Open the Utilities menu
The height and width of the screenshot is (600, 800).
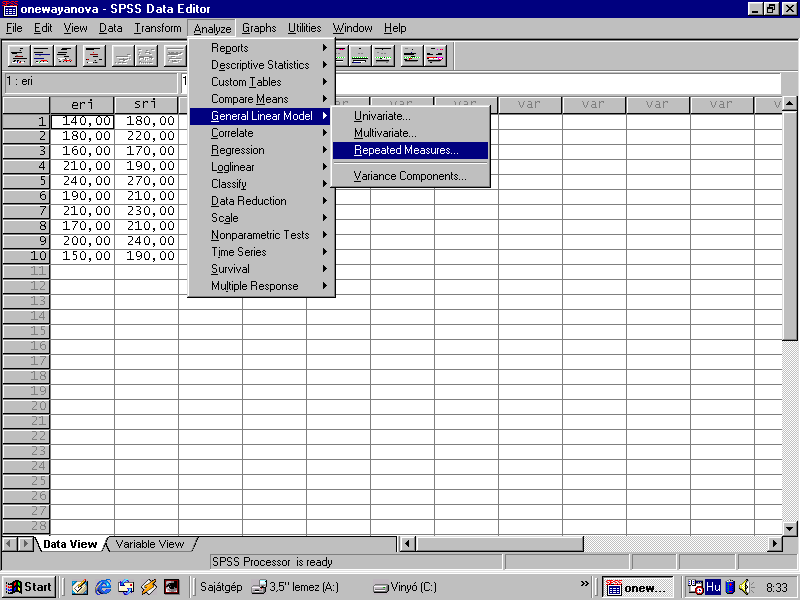point(305,28)
